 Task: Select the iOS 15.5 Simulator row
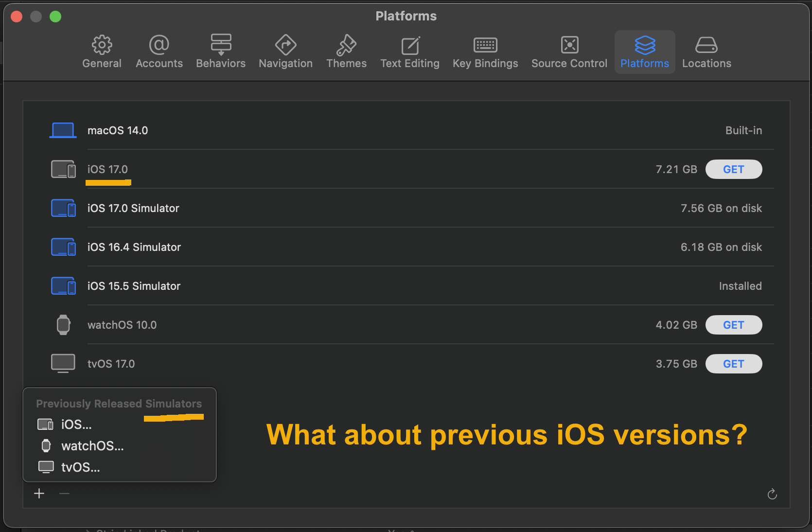point(134,286)
